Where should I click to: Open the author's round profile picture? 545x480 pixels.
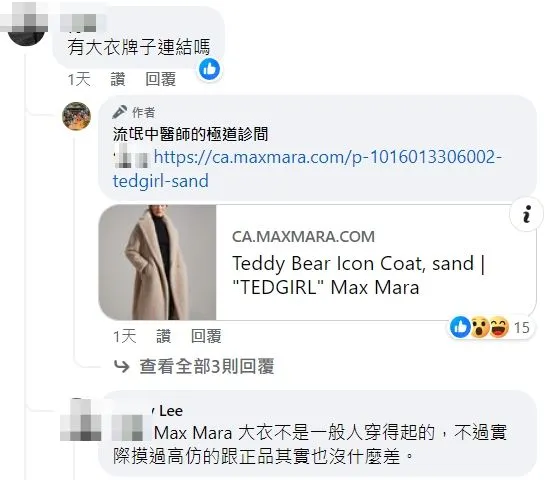76,116
